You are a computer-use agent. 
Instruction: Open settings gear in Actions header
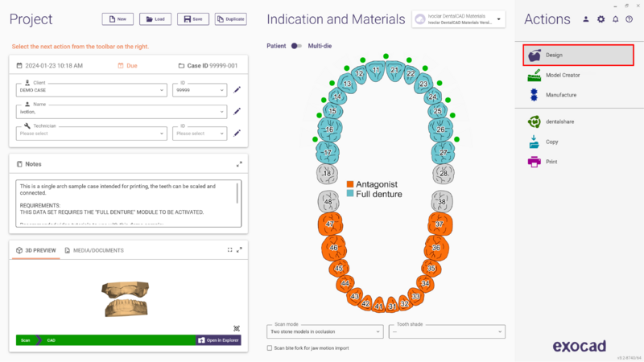[x=601, y=19]
